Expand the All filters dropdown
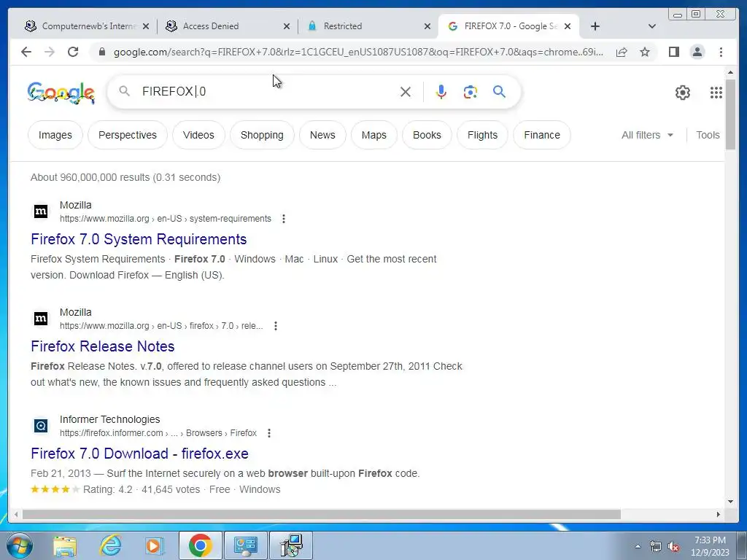Image resolution: width=747 pixels, height=560 pixels. coord(648,135)
